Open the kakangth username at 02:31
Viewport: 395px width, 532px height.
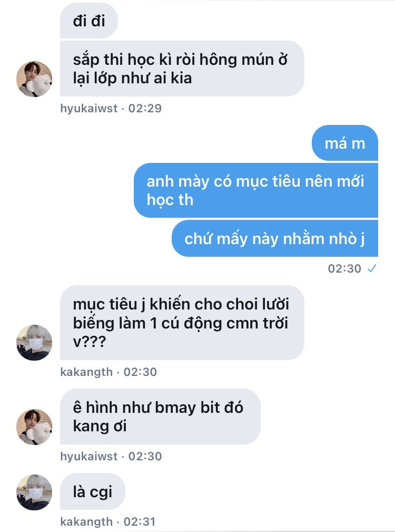point(86,522)
